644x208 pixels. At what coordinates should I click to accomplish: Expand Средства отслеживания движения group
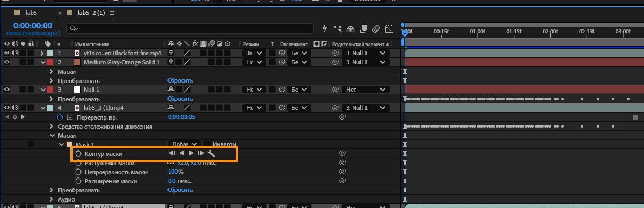[x=52, y=127]
